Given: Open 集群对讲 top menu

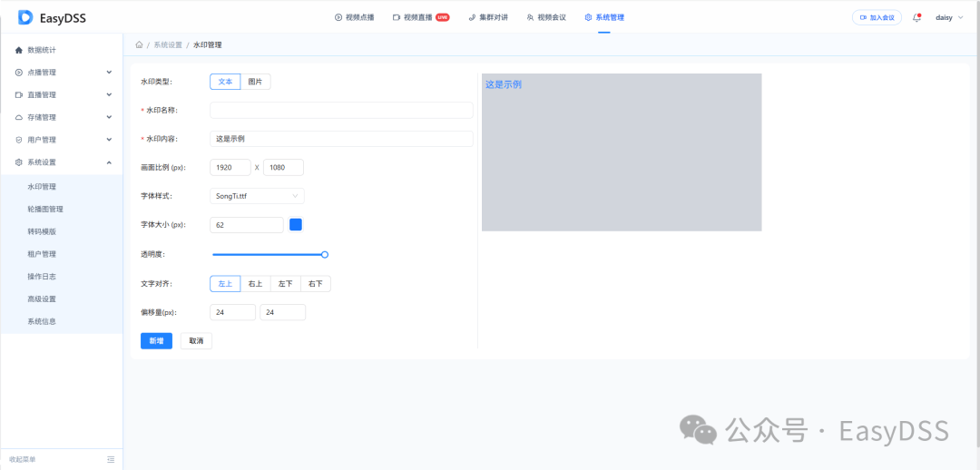Looking at the screenshot, I should (x=488, y=17).
